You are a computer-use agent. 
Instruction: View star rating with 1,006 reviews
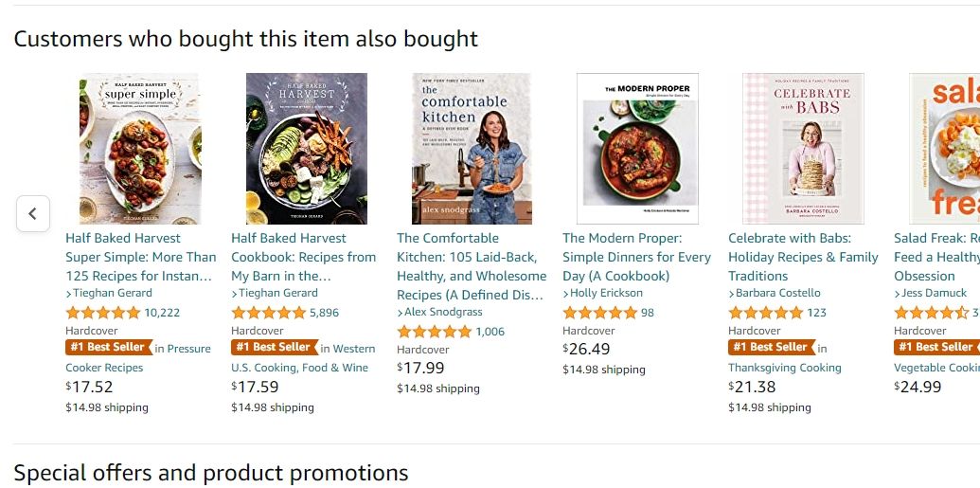(x=434, y=332)
